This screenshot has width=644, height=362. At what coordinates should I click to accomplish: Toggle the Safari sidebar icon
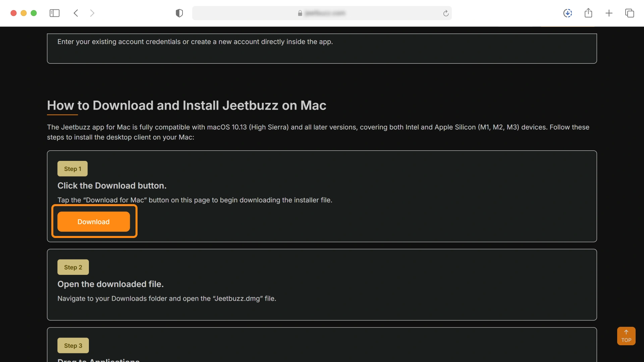pyautogui.click(x=54, y=13)
